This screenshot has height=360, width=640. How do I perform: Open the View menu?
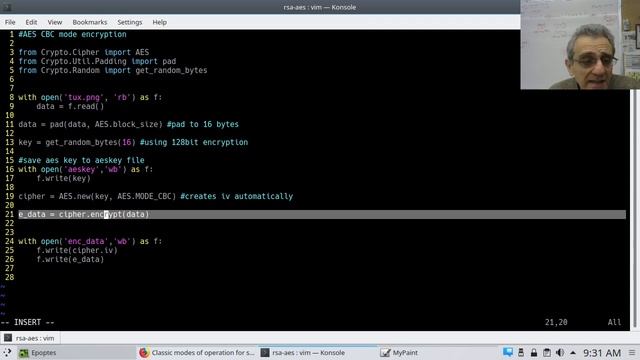click(x=55, y=22)
